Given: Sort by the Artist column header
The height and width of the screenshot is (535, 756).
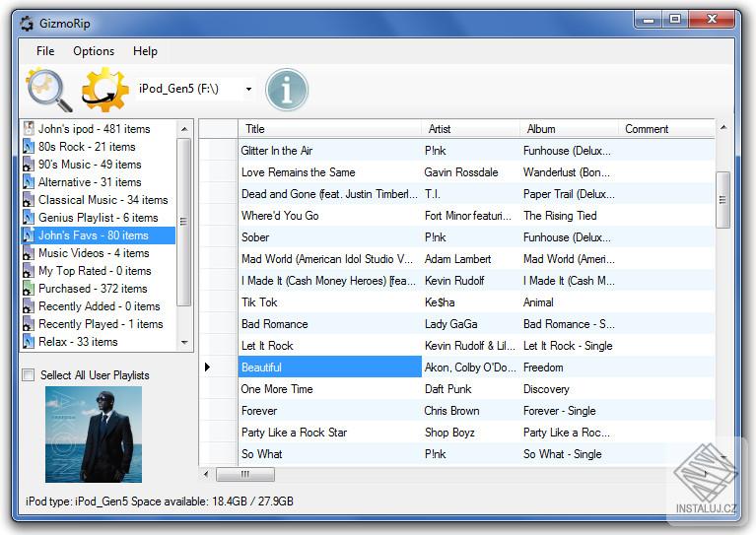Looking at the screenshot, I should tap(470, 129).
